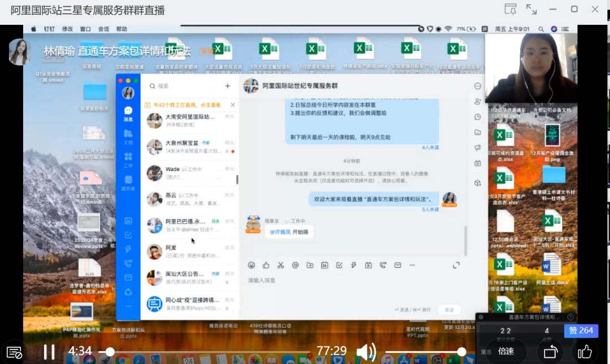
Task: Expand the message input box to full size
Action: tap(456, 265)
